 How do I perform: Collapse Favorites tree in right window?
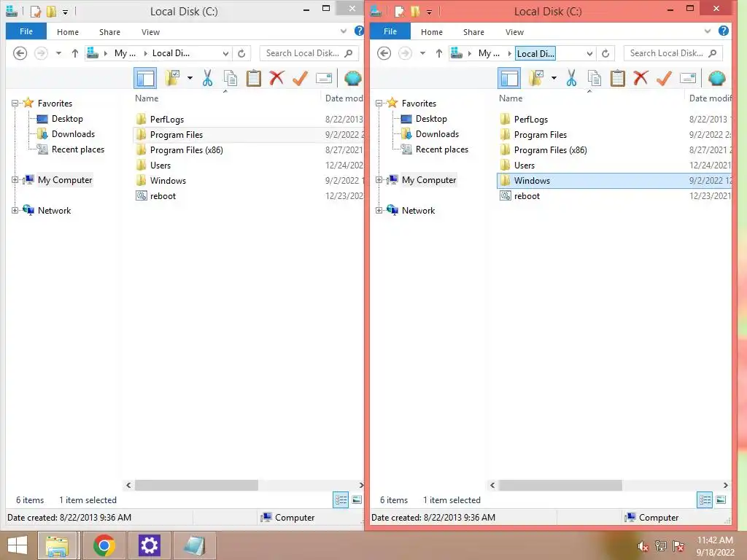[x=379, y=104]
